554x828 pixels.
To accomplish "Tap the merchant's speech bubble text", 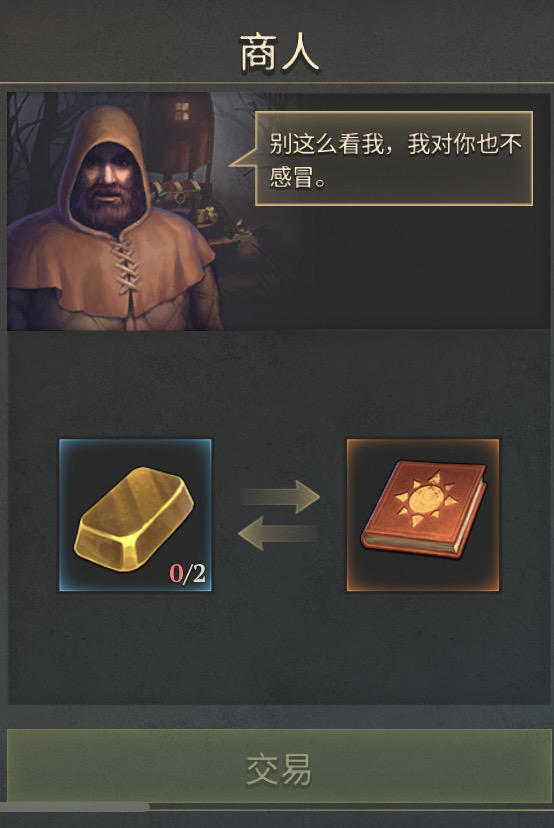I will 395,160.
